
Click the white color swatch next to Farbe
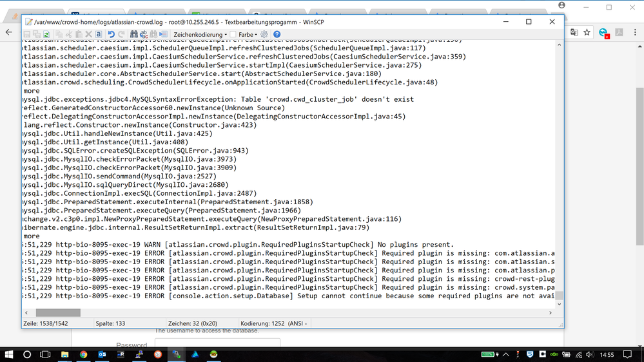click(x=233, y=35)
